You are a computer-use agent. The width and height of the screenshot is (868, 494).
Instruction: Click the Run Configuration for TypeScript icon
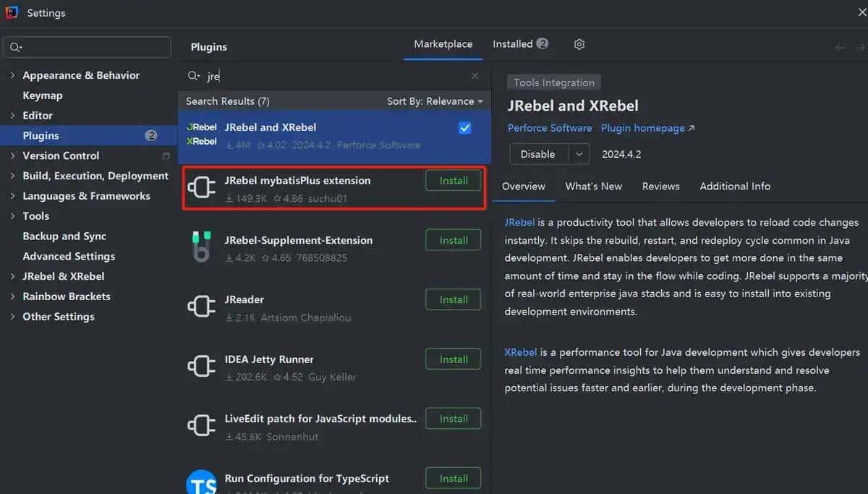(x=202, y=482)
